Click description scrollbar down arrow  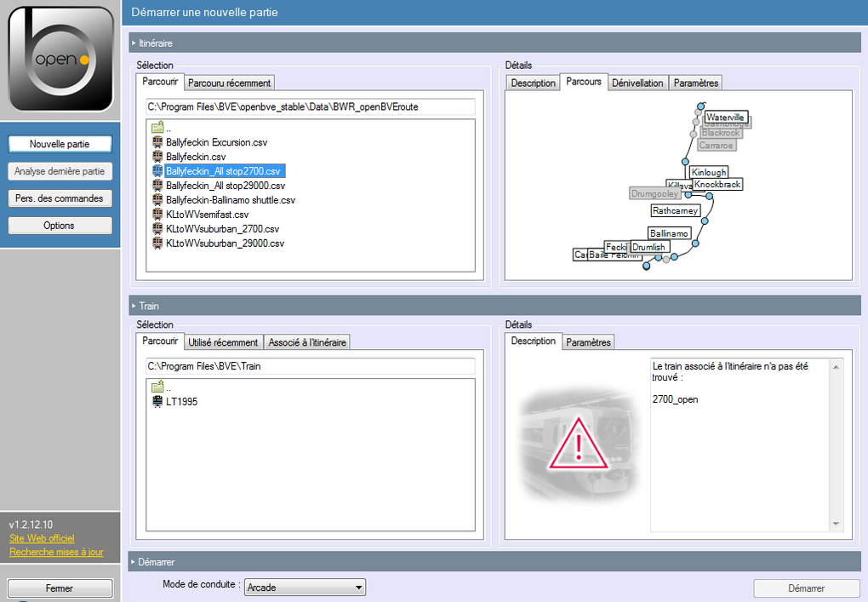click(x=836, y=524)
